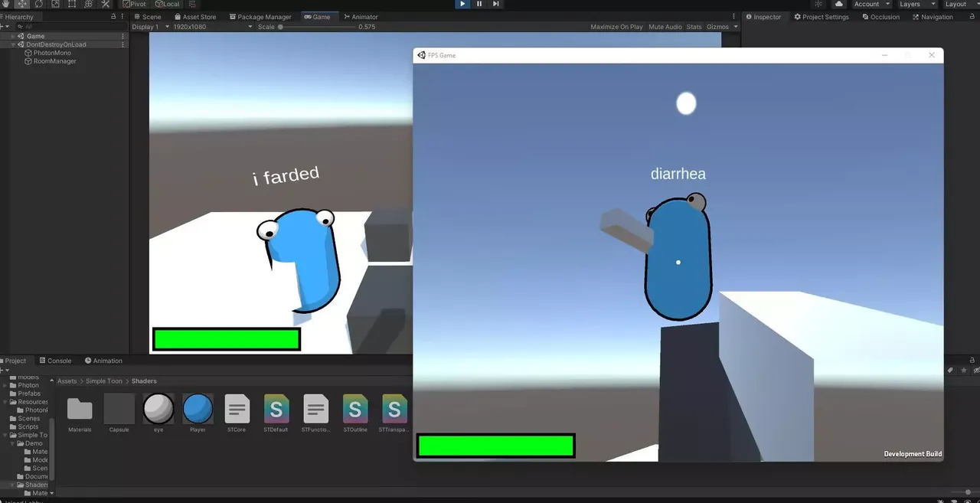980x503 pixels.
Task: Open Hierarchy panel options menu
Action: click(x=124, y=17)
